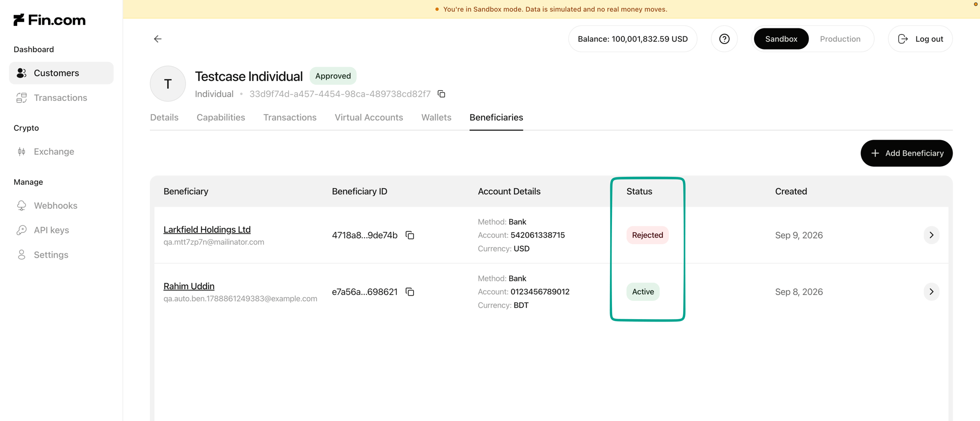Switch to Sandbox mode
The height and width of the screenshot is (421, 980).
point(781,39)
